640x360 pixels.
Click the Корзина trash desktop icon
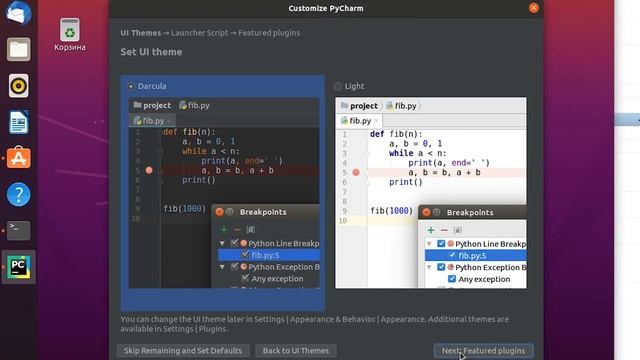(70, 35)
